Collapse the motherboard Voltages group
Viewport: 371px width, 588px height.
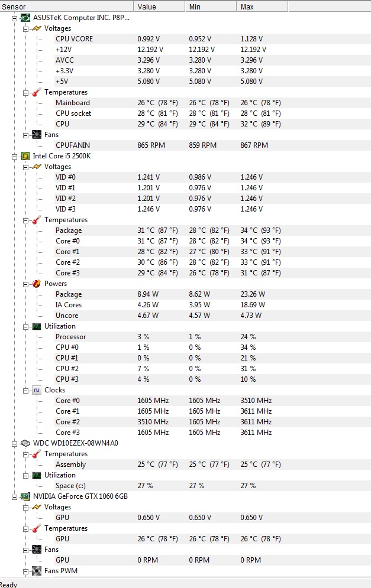[x=25, y=28]
